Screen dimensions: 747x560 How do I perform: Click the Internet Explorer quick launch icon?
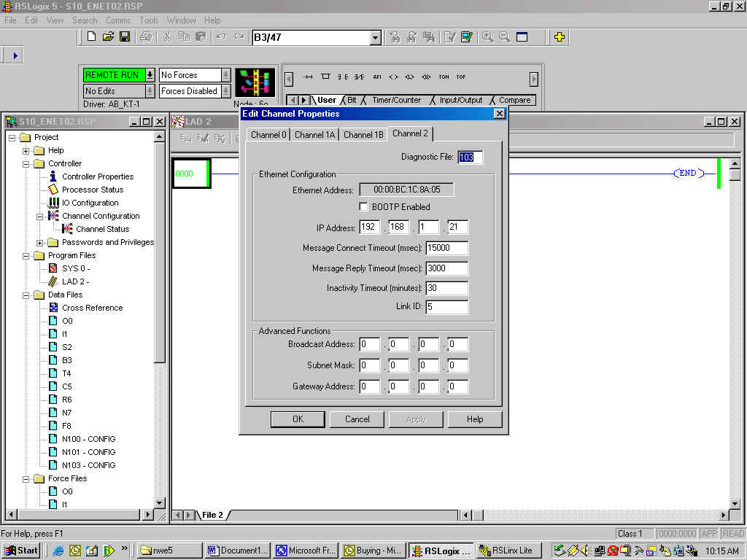click(x=58, y=551)
